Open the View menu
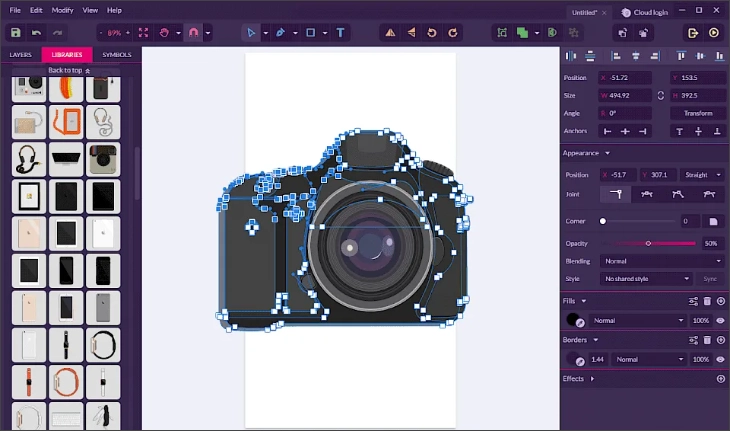730x431 pixels. 90,10
